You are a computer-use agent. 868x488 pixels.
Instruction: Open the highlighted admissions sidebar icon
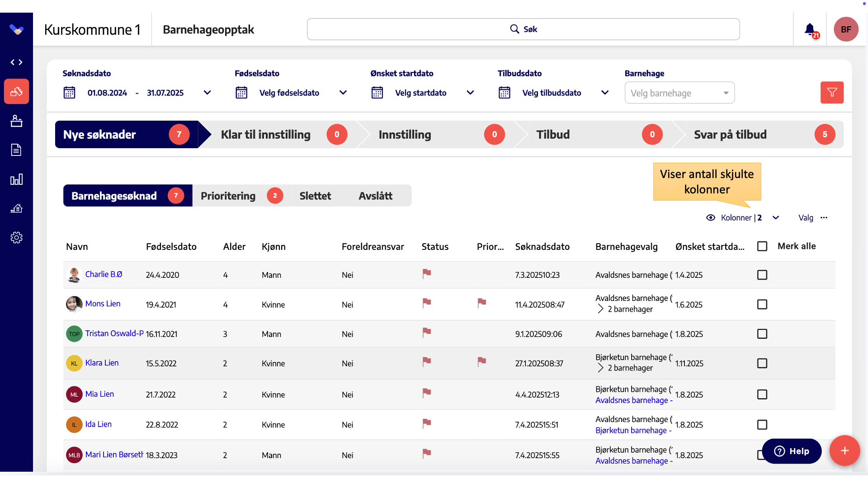(x=16, y=92)
